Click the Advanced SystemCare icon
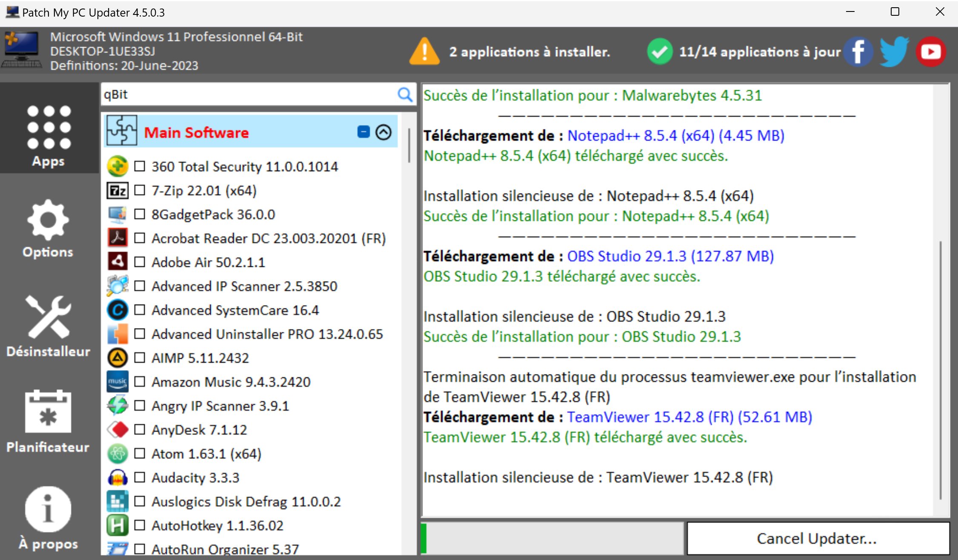This screenshot has height=560, width=958. click(x=117, y=310)
